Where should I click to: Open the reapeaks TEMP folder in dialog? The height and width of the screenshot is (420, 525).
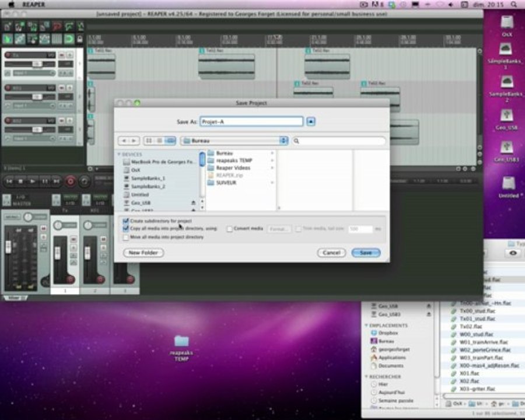coord(234,160)
